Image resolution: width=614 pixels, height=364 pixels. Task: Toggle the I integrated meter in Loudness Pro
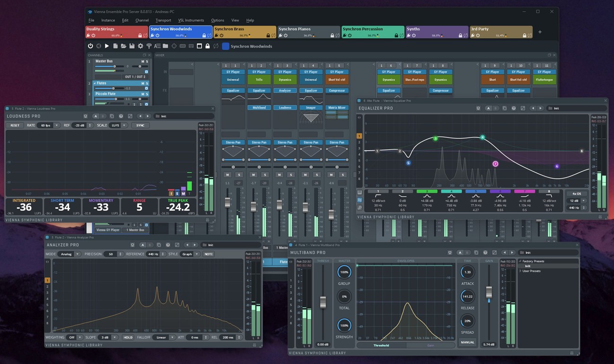171,193
